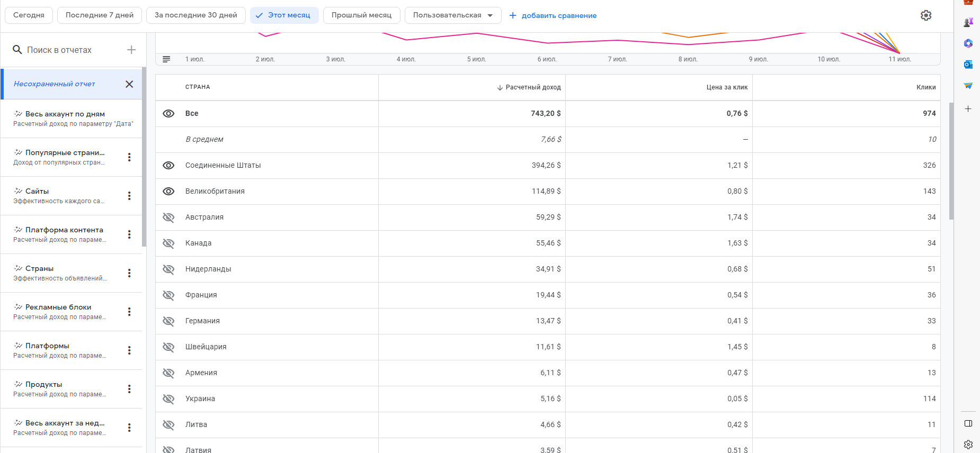
Task: Open Несохраненный отчет tab
Action: pos(54,84)
